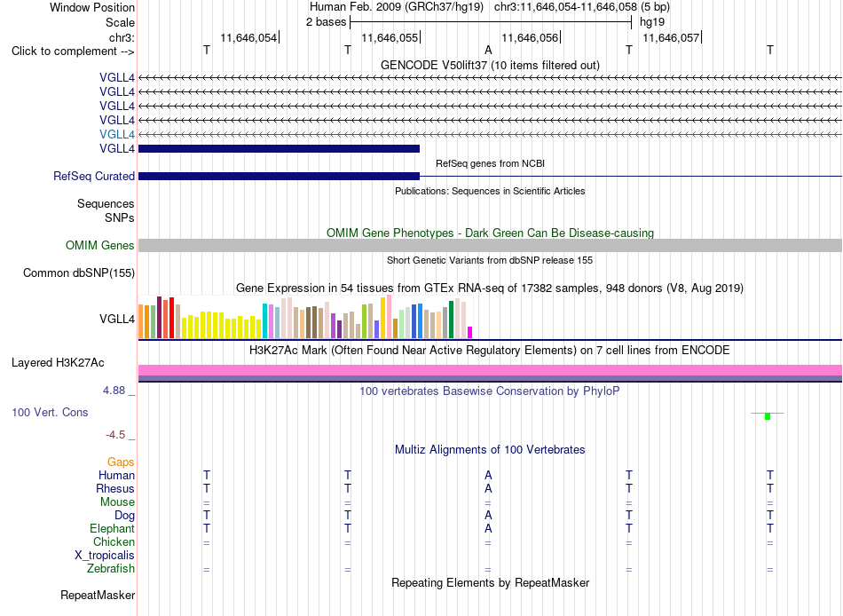Screen dimensions: 843x616
Task: Click the 'Human' species row label
Action: pos(116,476)
